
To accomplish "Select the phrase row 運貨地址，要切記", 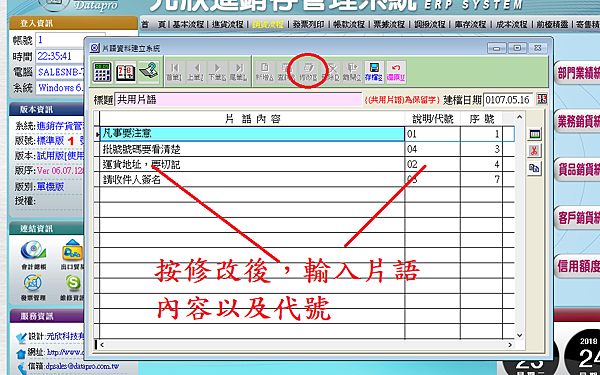I will 252,165.
